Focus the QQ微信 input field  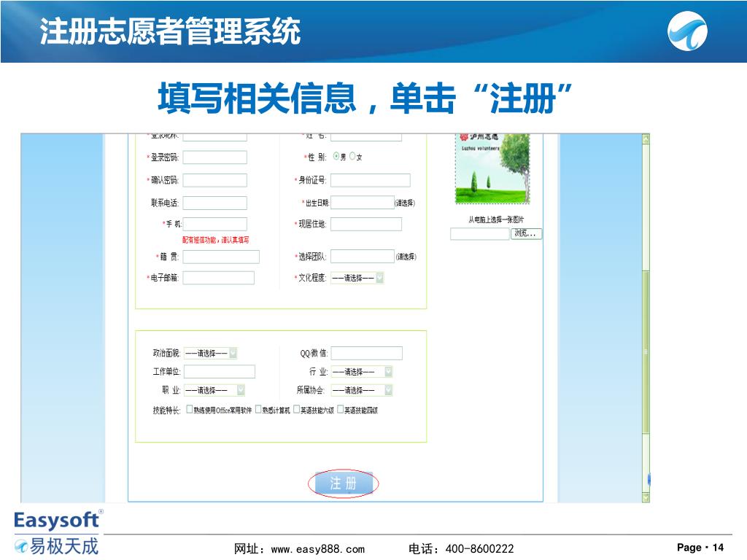[367, 353]
